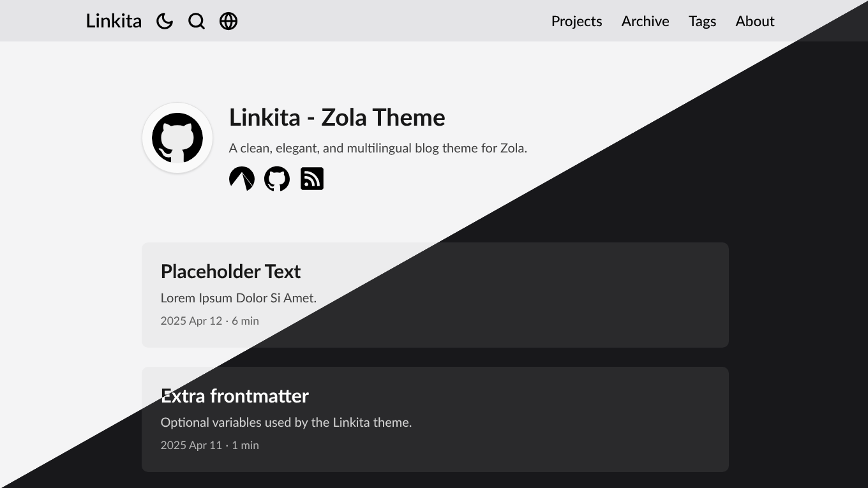Open the language switcher globe icon
The height and width of the screenshot is (488, 868).
point(228,21)
